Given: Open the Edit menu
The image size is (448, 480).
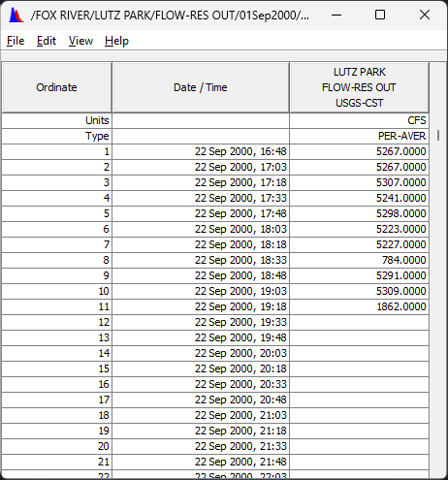Looking at the screenshot, I should pos(47,41).
